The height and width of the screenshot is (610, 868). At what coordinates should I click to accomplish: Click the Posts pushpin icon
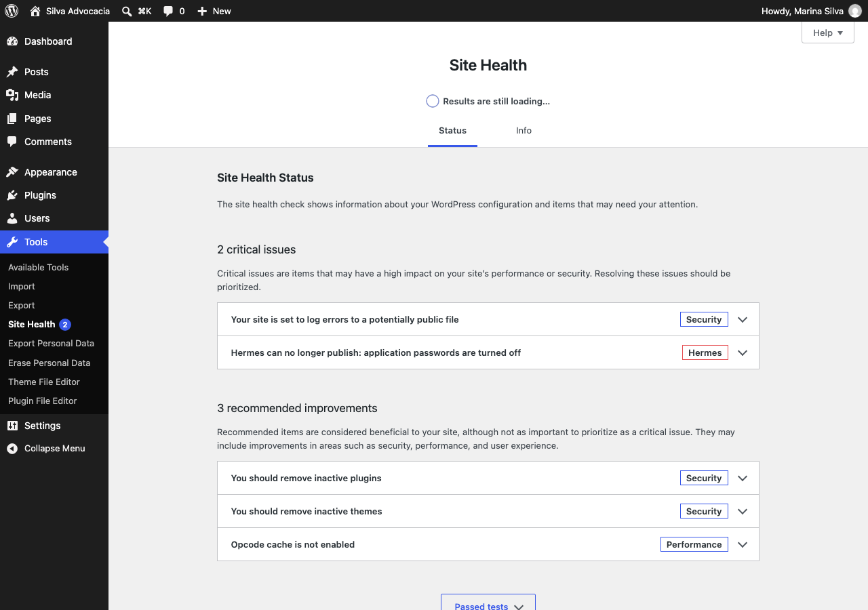point(12,72)
